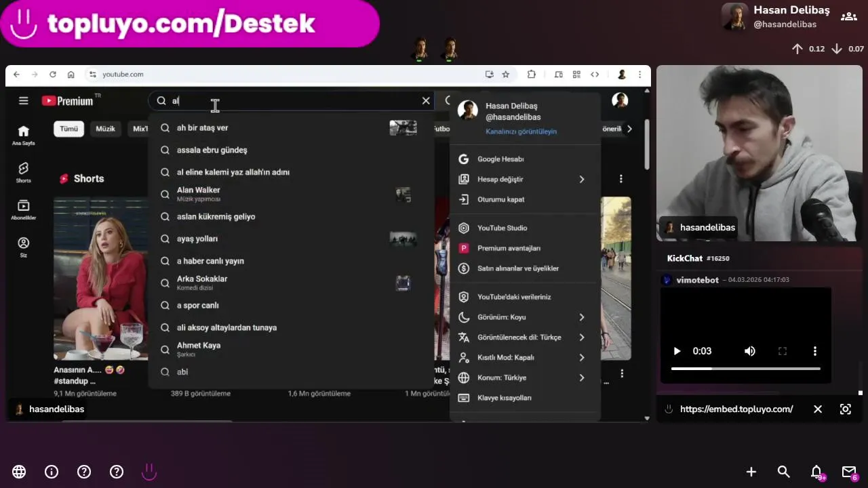Screen dimensions: 868x488
Task: Click the browser home button
Action: point(71,75)
